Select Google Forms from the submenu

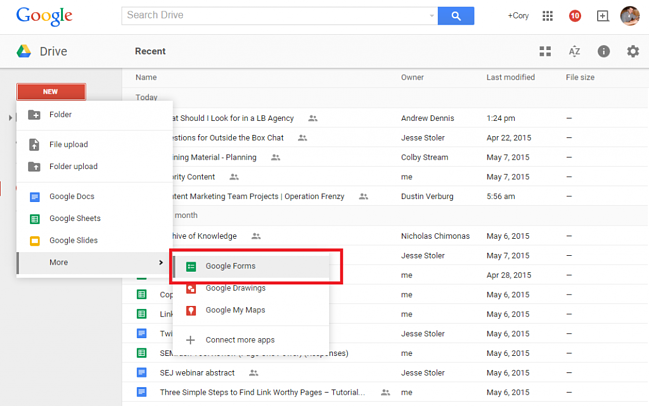[230, 266]
